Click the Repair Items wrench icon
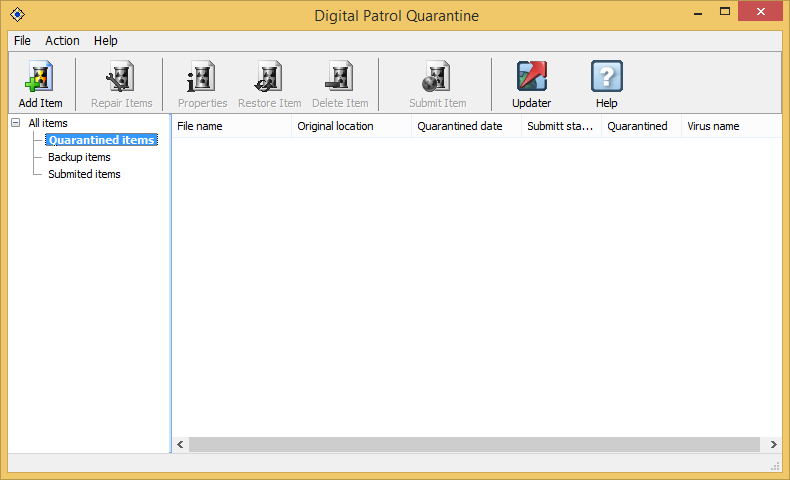Screen dimensions: 790x480 pos(121,77)
